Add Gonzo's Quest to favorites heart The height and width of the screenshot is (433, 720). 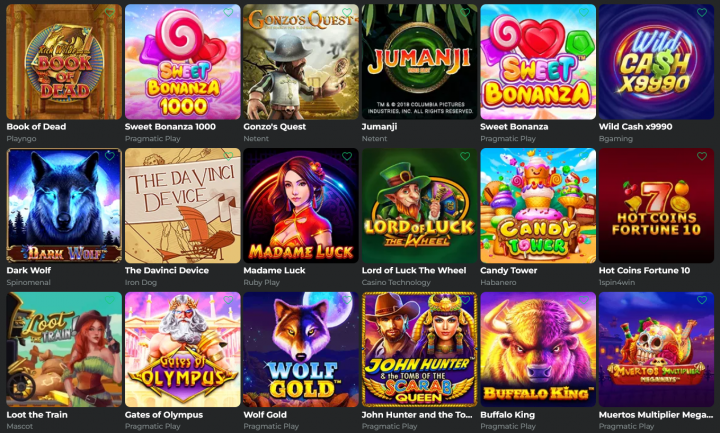point(347,13)
